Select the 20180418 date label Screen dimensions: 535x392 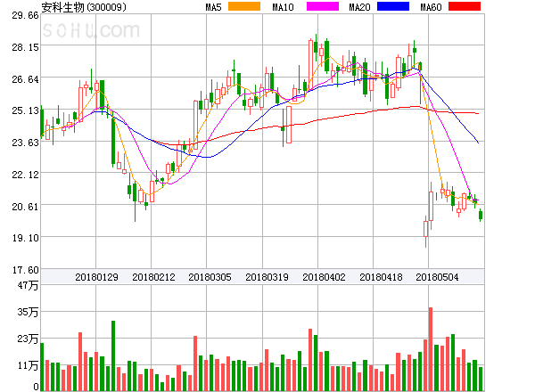[x=381, y=277]
